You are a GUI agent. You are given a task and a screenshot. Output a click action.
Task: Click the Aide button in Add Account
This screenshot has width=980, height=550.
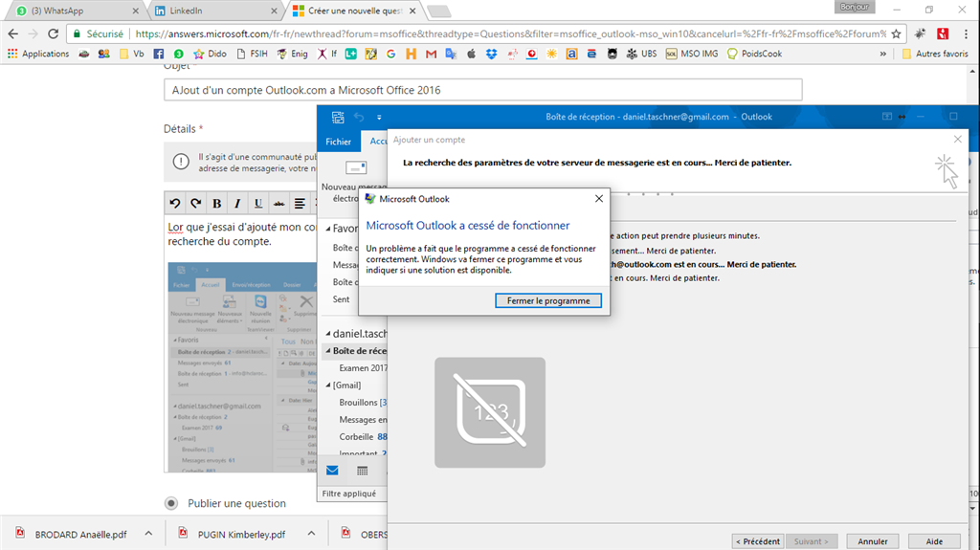934,541
